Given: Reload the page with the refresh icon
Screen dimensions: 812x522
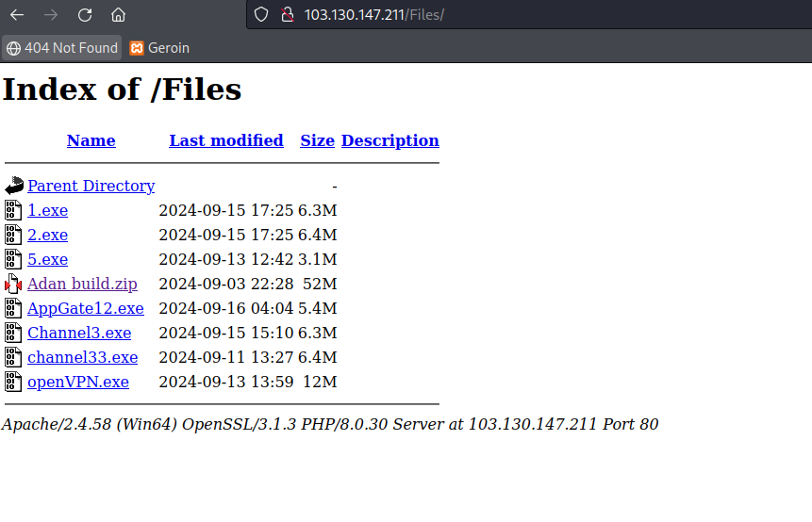Looking at the screenshot, I should tap(85, 15).
